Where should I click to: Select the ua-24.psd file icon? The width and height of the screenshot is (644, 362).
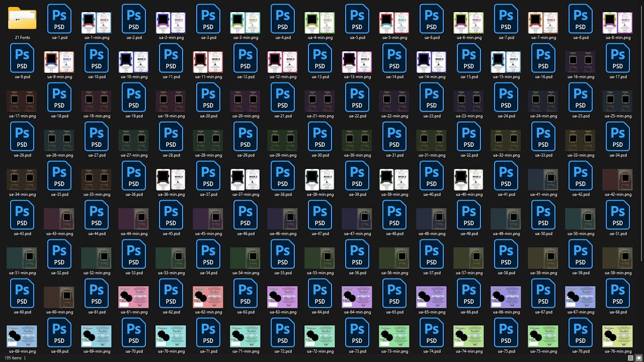point(506,98)
